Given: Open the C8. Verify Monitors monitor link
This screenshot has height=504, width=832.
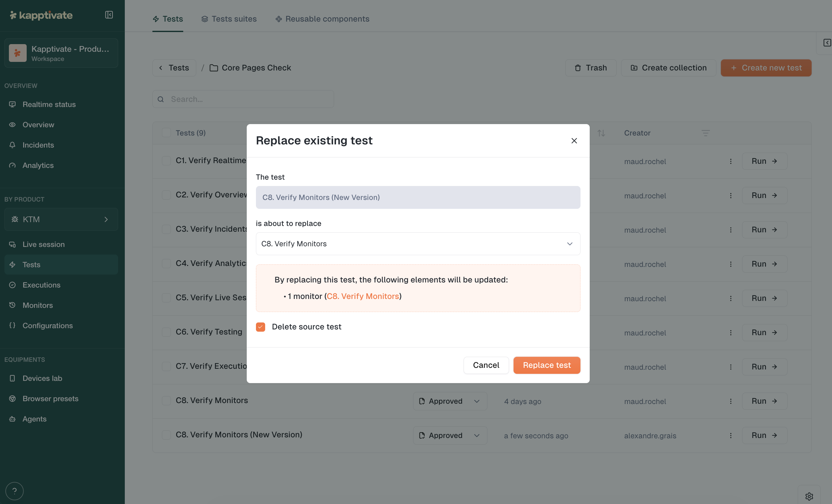Looking at the screenshot, I should click(363, 296).
